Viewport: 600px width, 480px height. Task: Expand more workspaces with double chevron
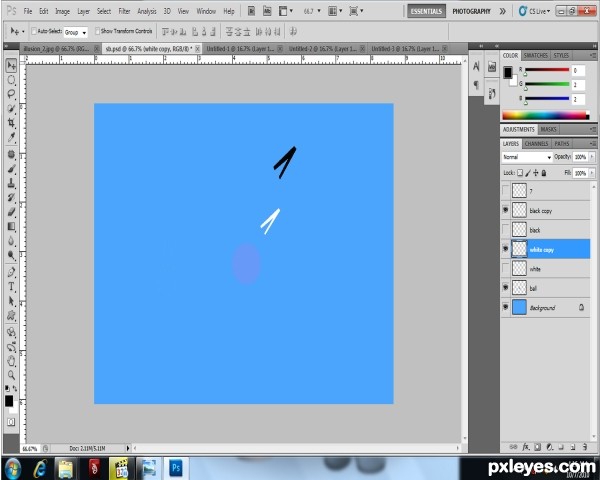502,11
